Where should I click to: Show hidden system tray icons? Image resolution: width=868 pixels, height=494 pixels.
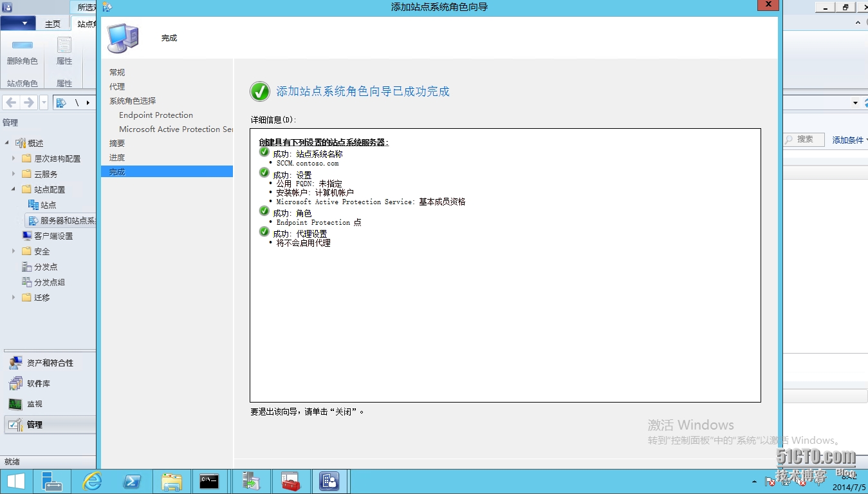click(754, 482)
